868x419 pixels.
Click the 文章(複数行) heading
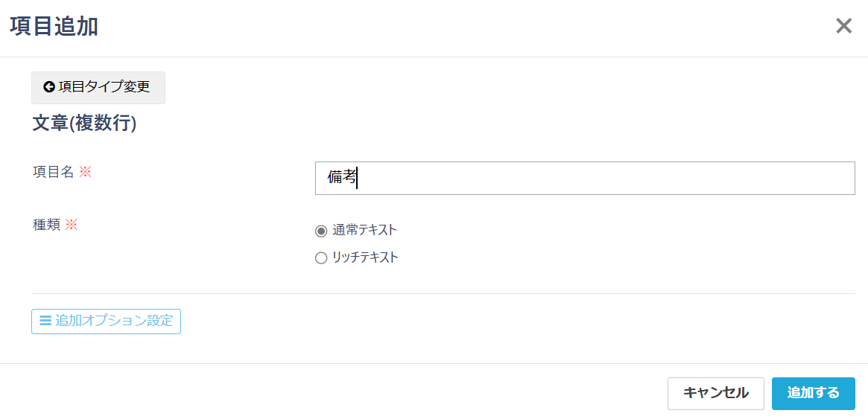coord(84,124)
